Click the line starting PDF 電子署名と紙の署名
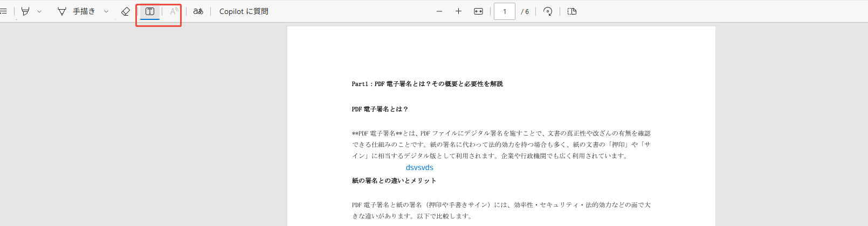The height and width of the screenshot is (226, 868). (x=501, y=205)
